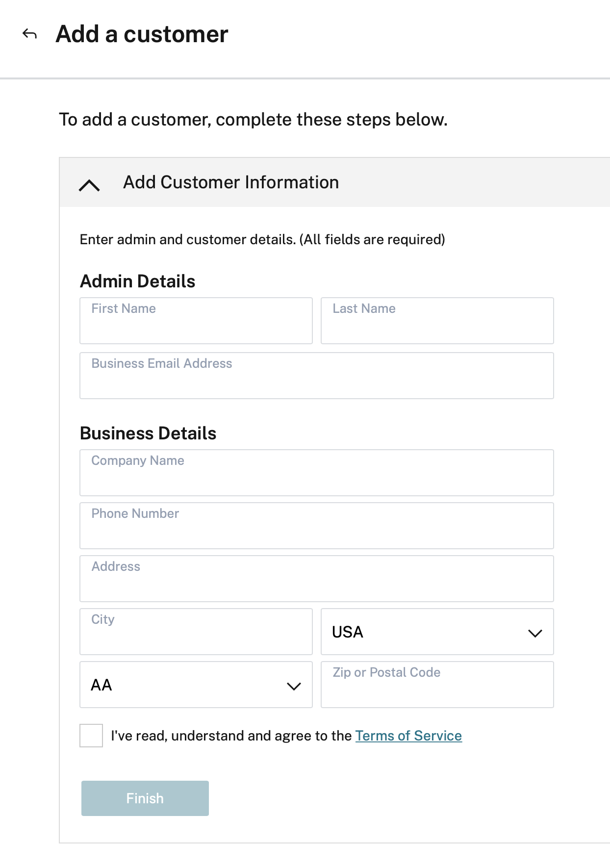Click the 'All fields are required' note

click(x=372, y=239)
